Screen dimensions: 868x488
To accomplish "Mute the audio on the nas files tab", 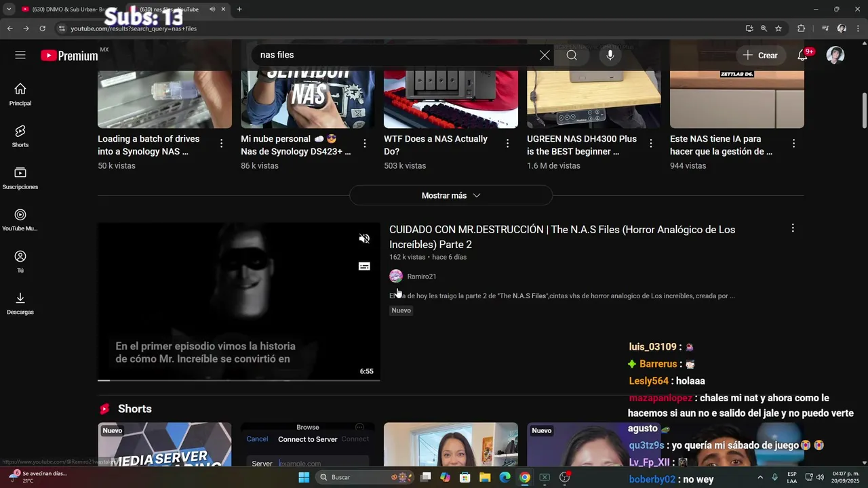I will click(212, 9).
